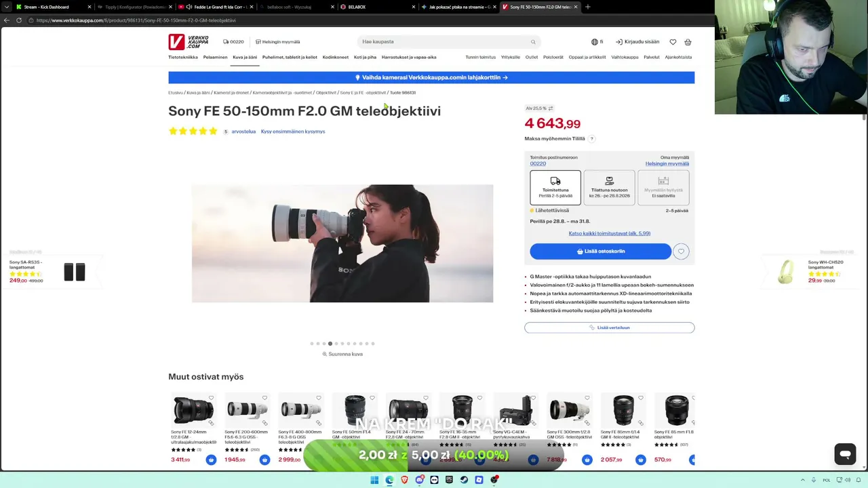Click Lisää ostoskoriin button
868x488 pixels.
tap(601, 251)
